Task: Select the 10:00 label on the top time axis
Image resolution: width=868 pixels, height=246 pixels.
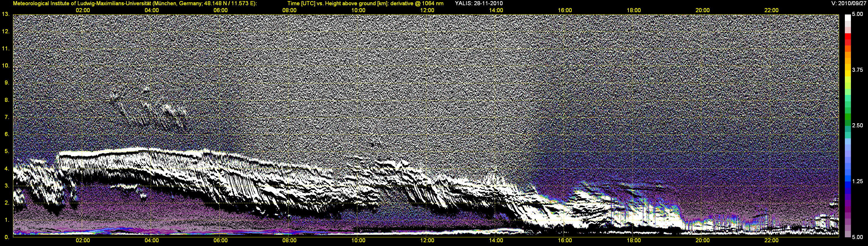Action: tap(358, 10)
